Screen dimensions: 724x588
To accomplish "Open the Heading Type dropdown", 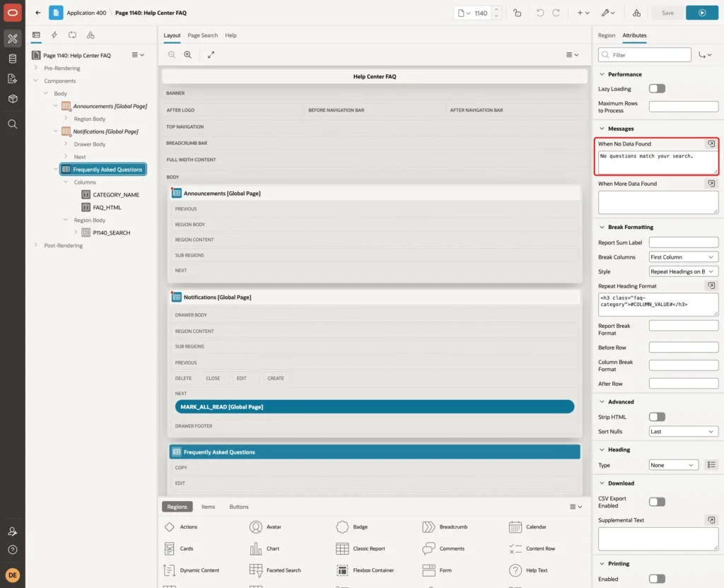I will (x=673, y=465).
